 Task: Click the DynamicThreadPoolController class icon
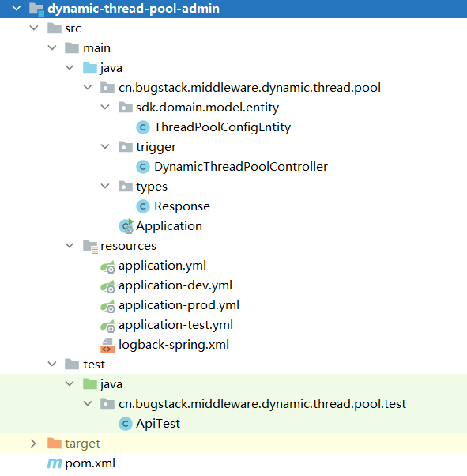pos(142,167)
